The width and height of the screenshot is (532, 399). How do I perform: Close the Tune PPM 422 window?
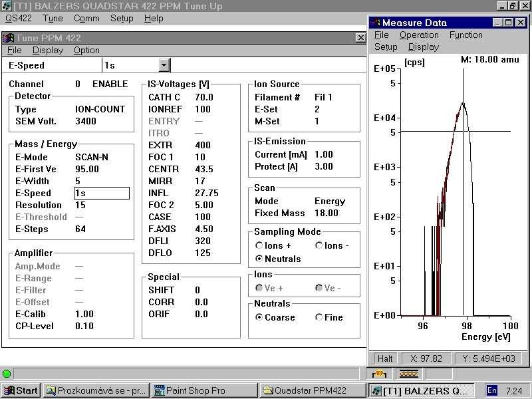(360, 38)
